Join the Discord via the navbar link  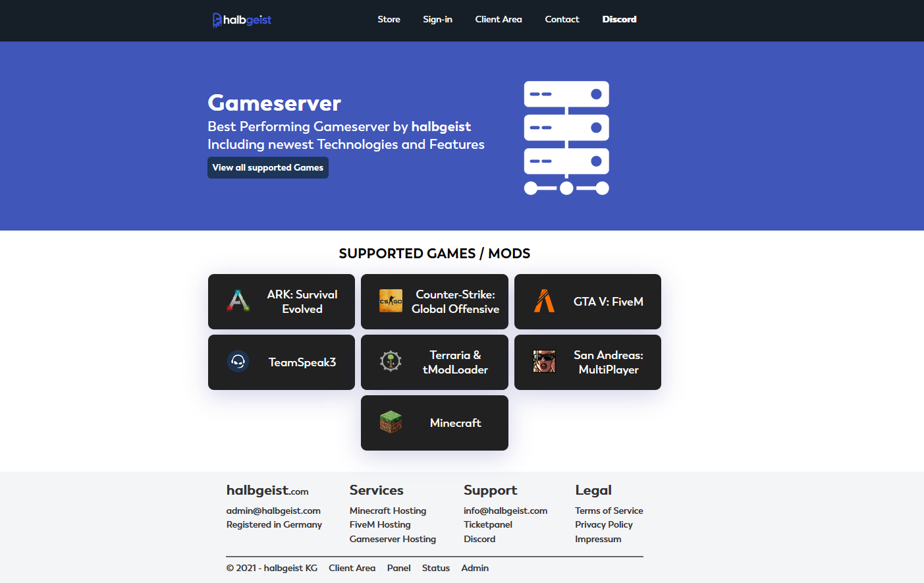click(619, 19)
